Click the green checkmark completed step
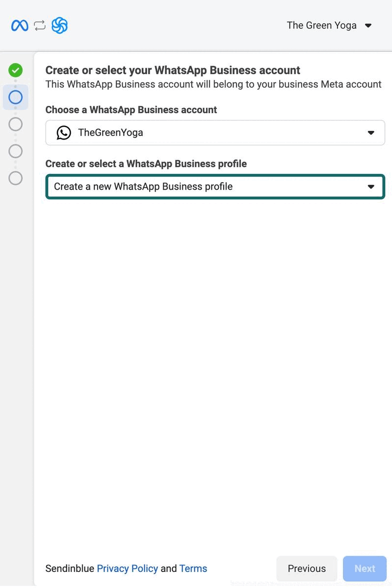Viewport: 392px width, 588px height. click(16, 70)
